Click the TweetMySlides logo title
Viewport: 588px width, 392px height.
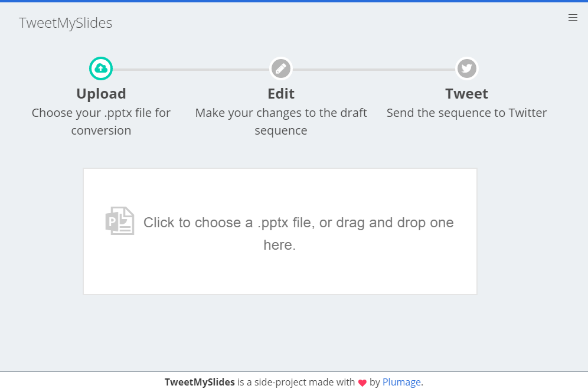pos(66,23)
